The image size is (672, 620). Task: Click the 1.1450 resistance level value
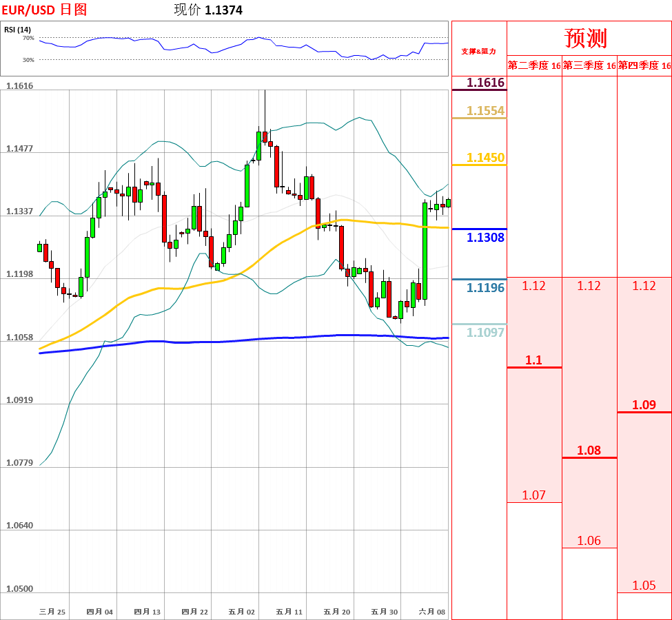click(486, 157)
